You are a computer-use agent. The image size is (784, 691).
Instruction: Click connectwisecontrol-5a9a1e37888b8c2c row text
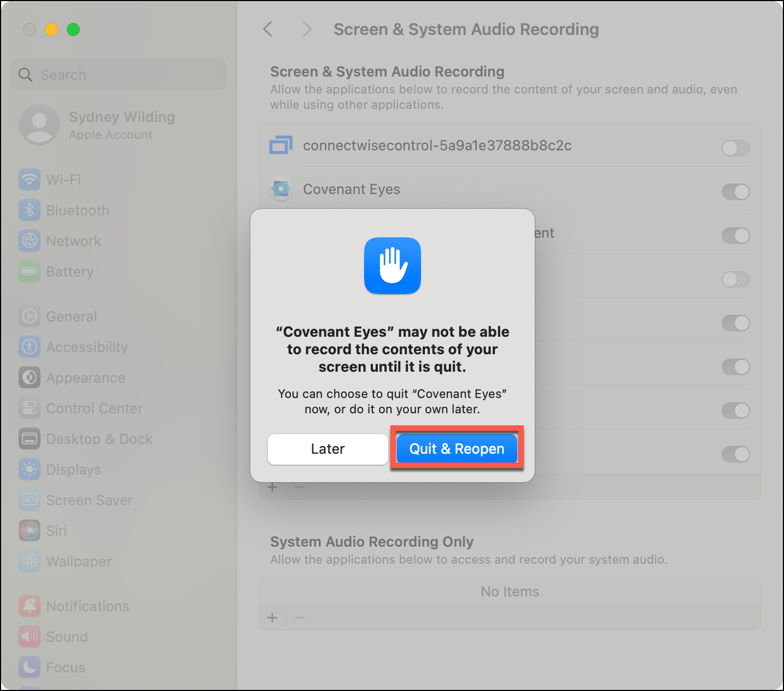(437, 145)
